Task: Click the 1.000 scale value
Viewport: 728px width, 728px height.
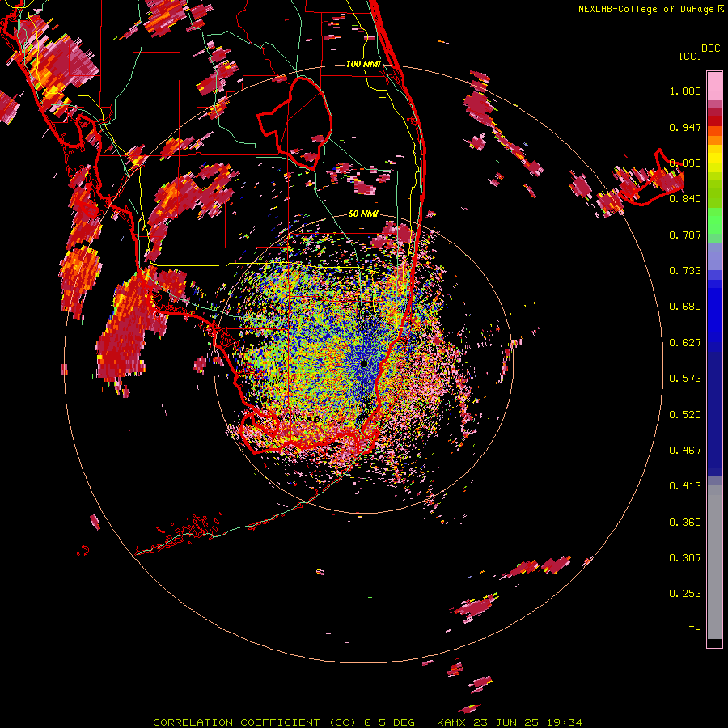Action: coord(685,91)
